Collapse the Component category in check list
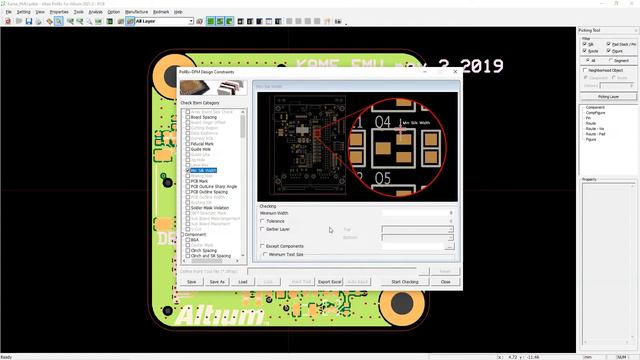 182,234
